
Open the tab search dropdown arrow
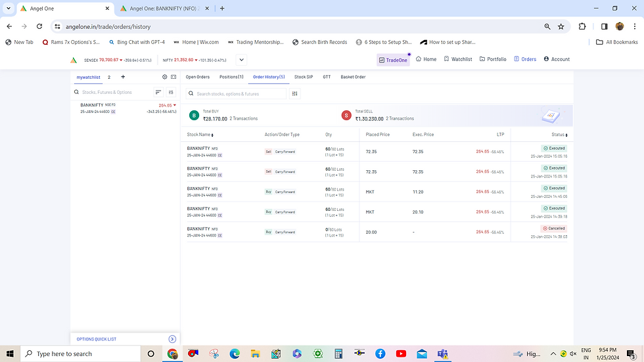pos(8,8)
